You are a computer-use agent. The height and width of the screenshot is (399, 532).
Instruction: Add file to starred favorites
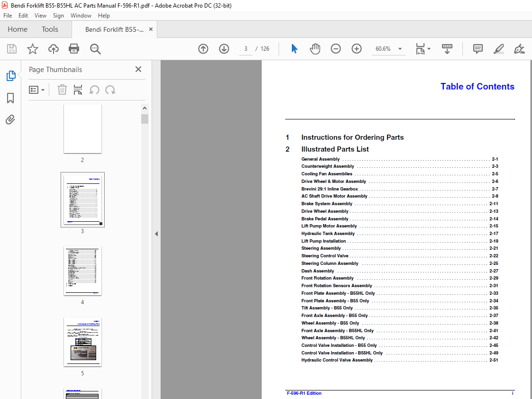click(33, 49)
